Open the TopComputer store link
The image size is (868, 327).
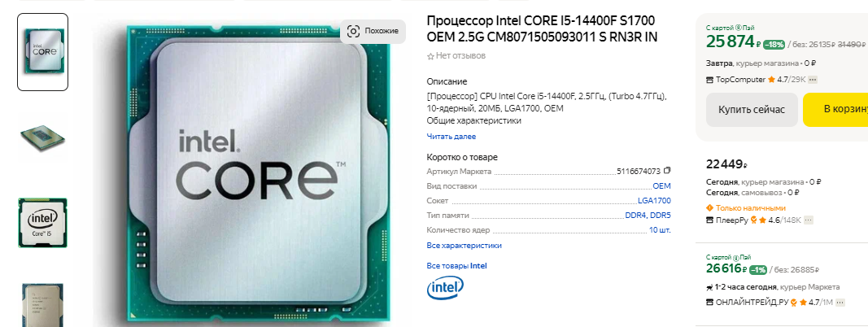pos(740,80)
